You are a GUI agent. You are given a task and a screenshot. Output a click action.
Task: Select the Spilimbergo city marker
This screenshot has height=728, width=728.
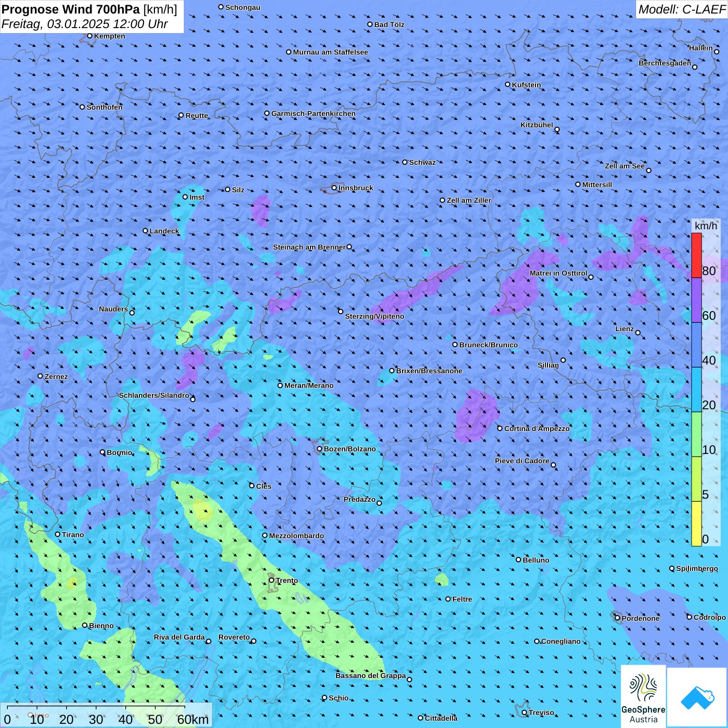point(672,569)
